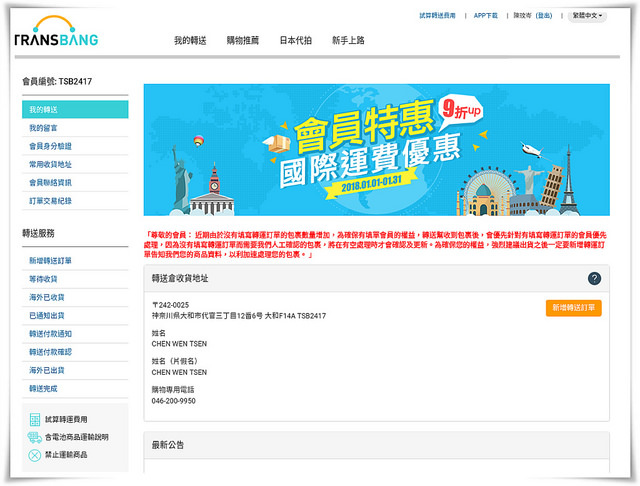The height and width of the screenshot is (486, 640).
Task: Open 我的轉送 in the top navigation
Action: pyautogui.click(x=190, y=40)
